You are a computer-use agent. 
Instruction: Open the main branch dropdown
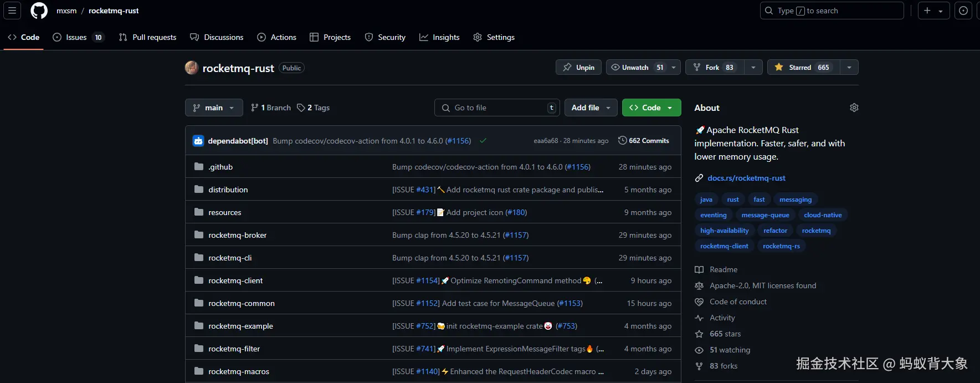point(214,108)
